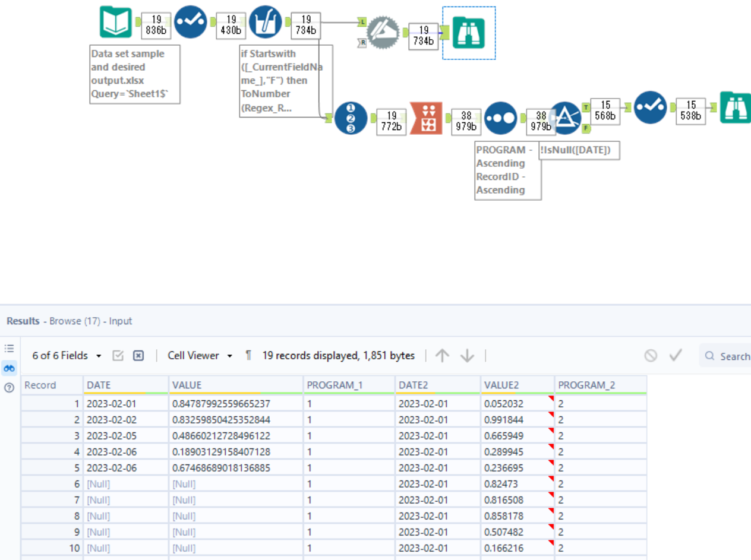751x560 pixels.
Task: Open the orange Transpose tool
Action: click(427, 118)
